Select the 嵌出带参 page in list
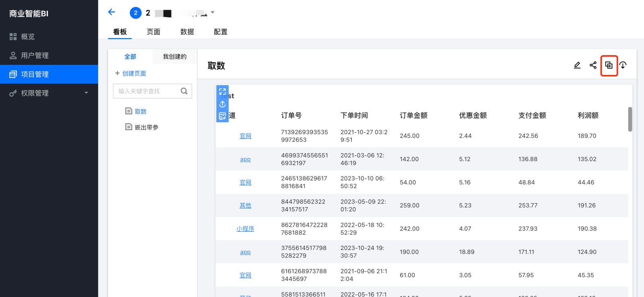 (x=147, y=127)
